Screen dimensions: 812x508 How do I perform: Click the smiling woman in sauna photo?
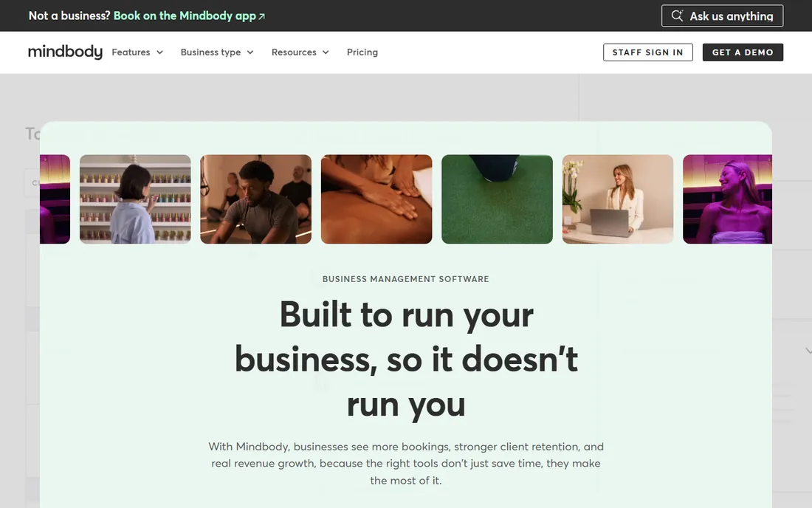coord(727,199)
